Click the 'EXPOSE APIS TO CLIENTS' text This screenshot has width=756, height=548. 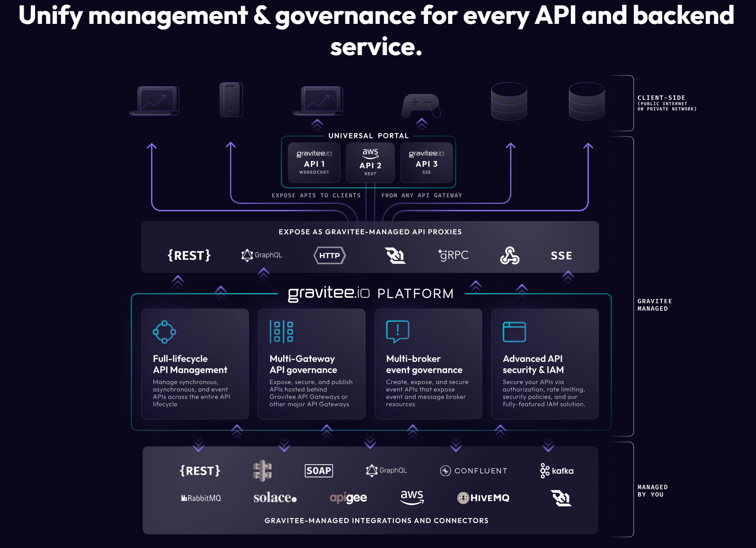(x=316, y=196)
